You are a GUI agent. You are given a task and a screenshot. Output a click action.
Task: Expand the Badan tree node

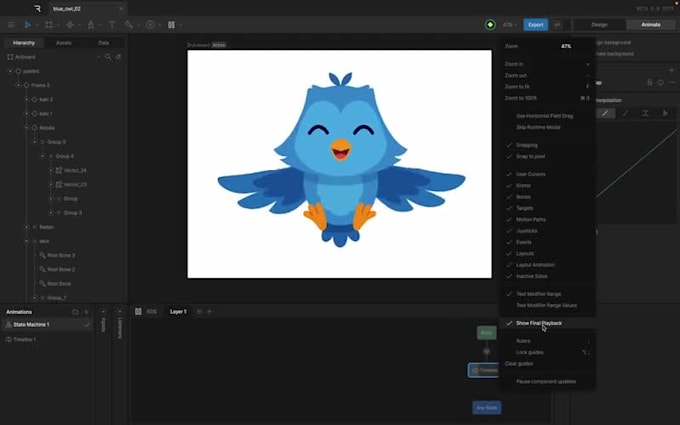26,227
